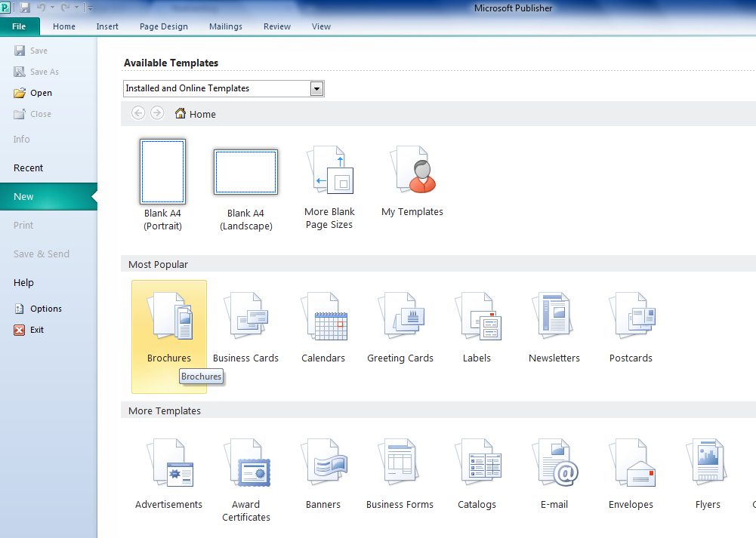Click the Save icon in Quick Access Toolbar
Image resolution: width=756 pixels, height=538 pixels.
pos(25,8)
